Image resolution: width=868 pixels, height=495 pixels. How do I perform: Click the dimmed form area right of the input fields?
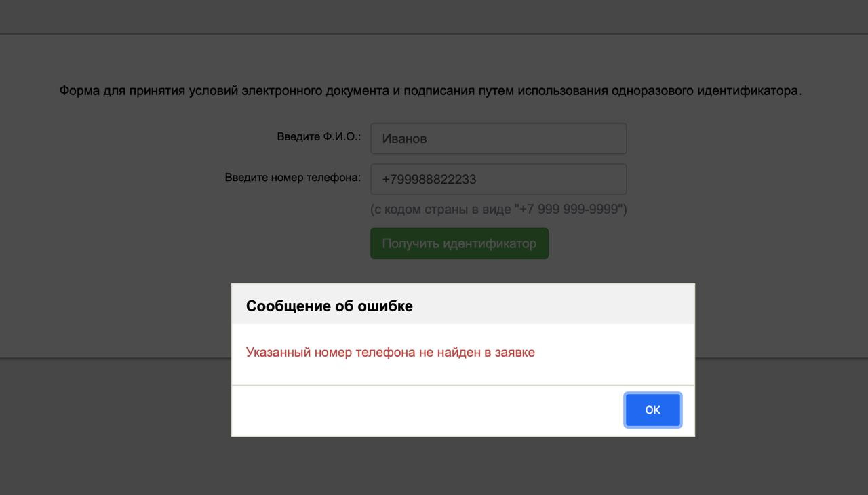tap(732, 159)
